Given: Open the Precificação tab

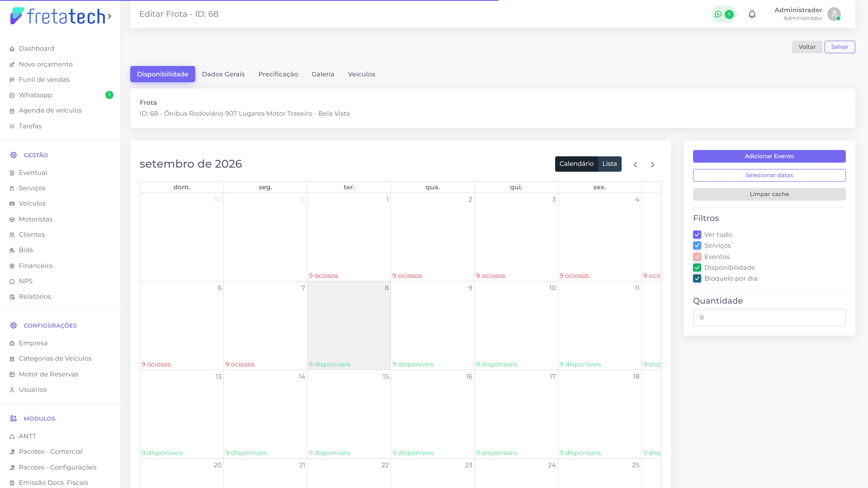Looking at the screenshot, I should click(x=278, y=74).
